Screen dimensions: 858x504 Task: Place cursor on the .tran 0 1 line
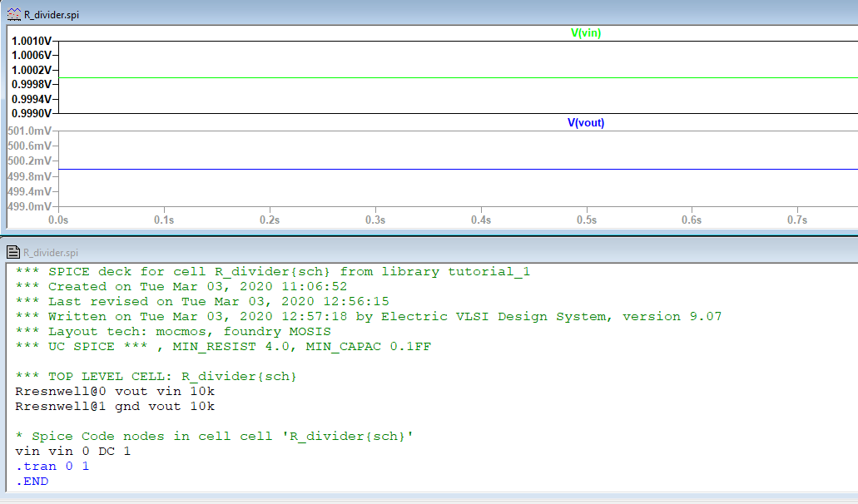pos(52,467)
